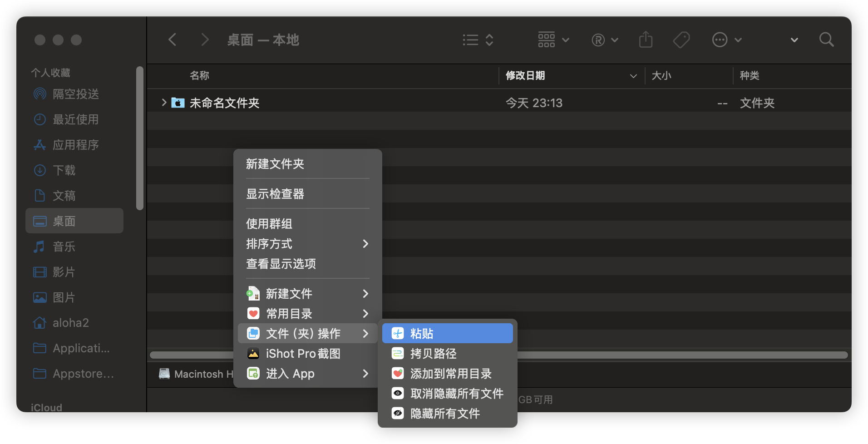The height and width of the screenshot is (444, 868).
Task: Choose 新建文件夹 from the context menu
Action: tap(275, 164)
